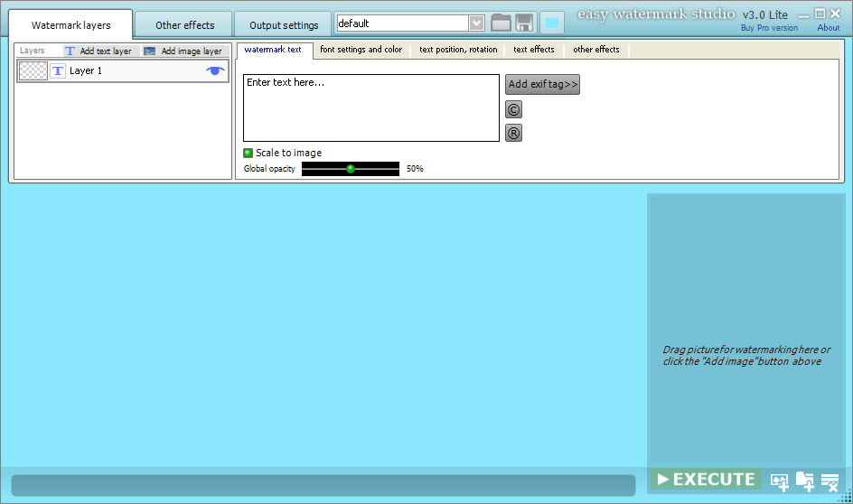The width and height of the screenshot is (853, 504).
Task: Click the Add exif tag button
Action: 542,84
